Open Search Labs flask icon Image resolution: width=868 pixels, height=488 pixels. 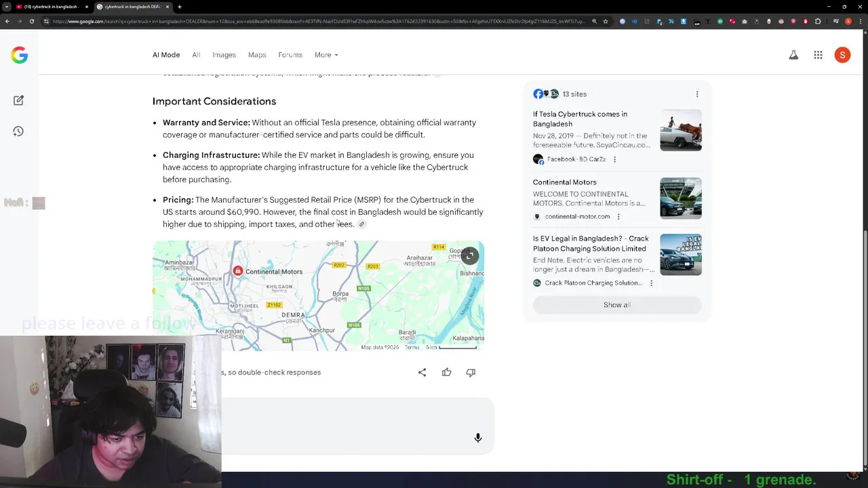pos(793,55)
